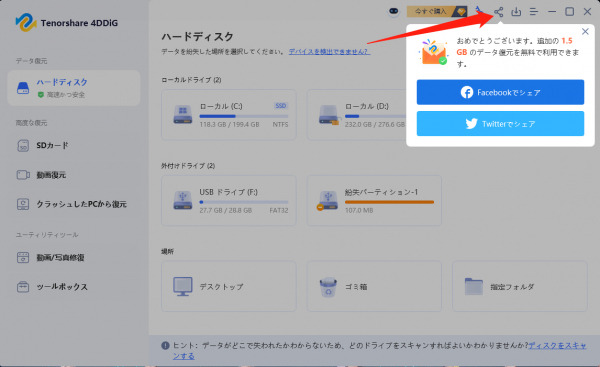
Task: Select the ローカル (D:) drive card
Action: tap(357, 114)
